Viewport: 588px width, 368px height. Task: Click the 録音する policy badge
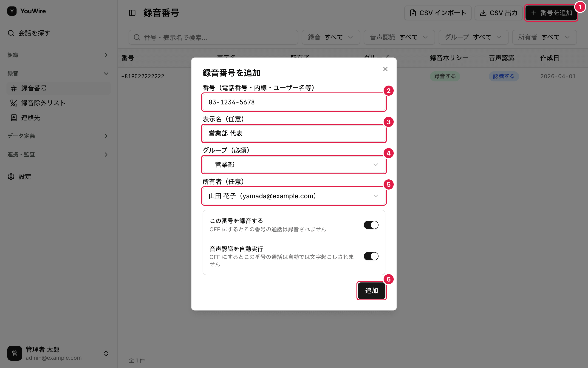(445, 76)
